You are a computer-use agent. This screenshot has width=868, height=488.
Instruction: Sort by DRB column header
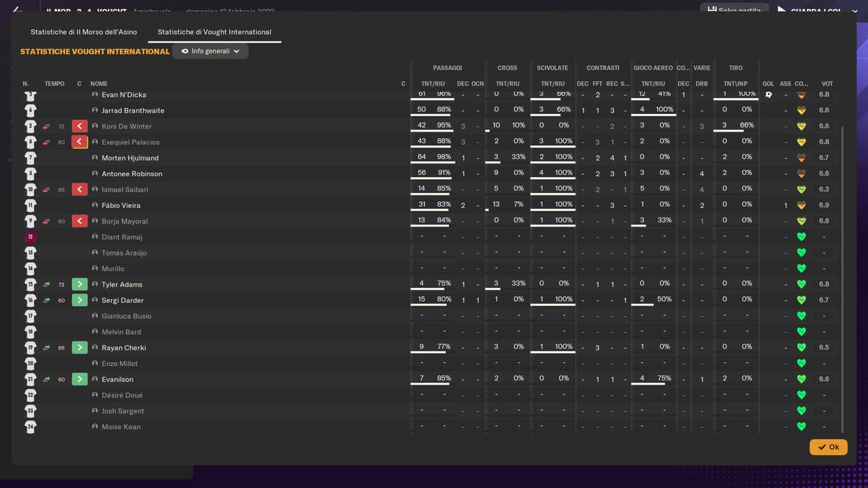tap(702, 84)
